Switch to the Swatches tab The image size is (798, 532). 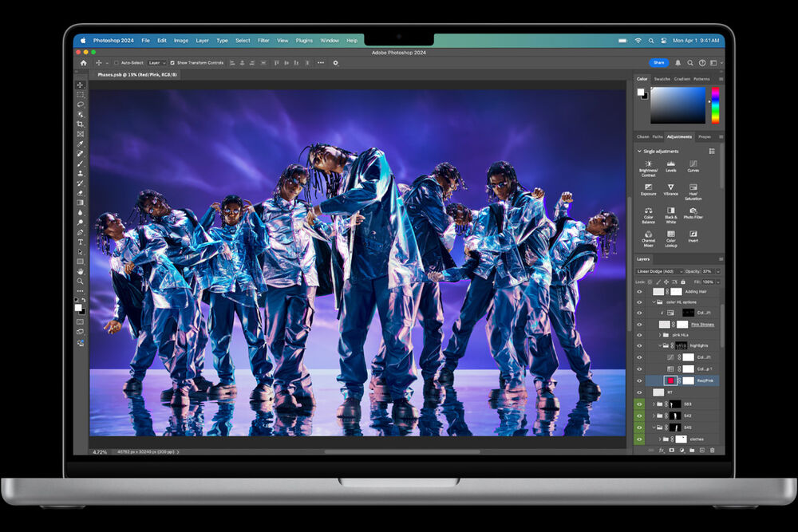point(662,79)
